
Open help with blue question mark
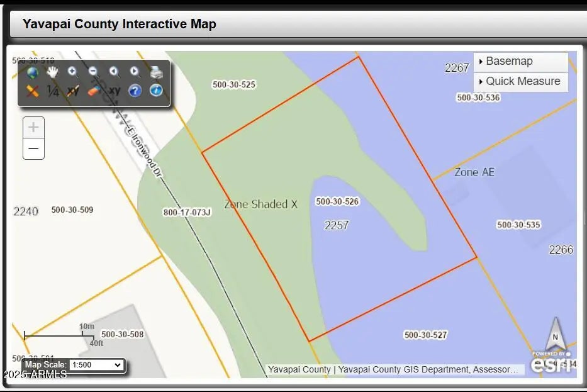(x=135, y=91)
